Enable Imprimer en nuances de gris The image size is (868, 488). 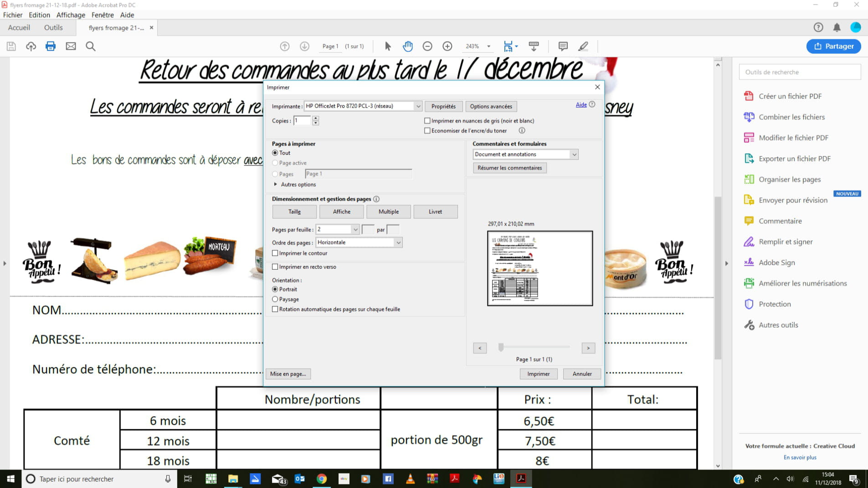[427, 121]
